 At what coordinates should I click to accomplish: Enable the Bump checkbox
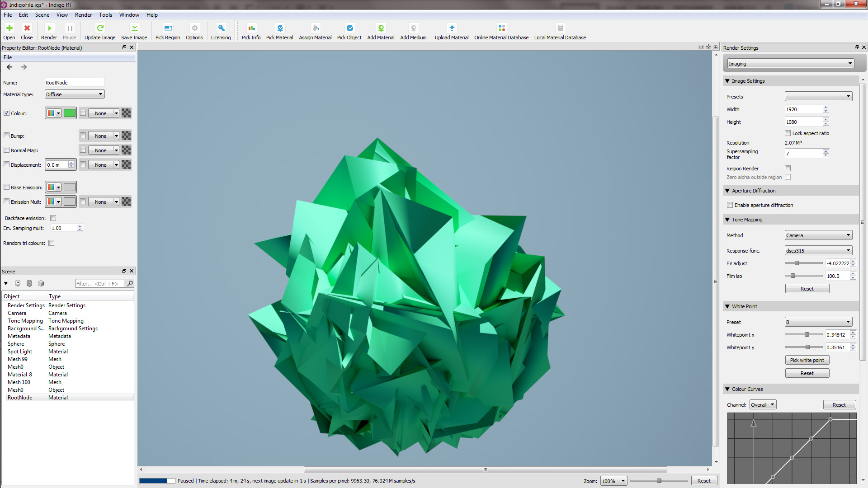7,136
